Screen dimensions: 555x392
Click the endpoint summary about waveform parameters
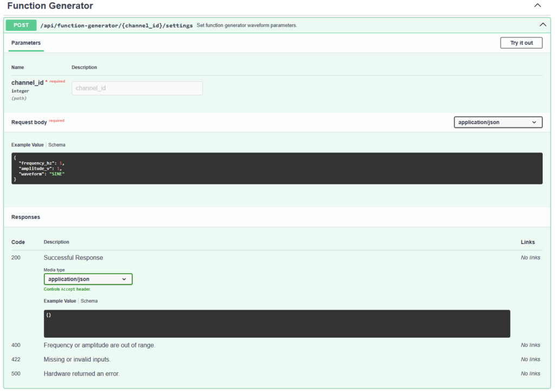point(247,25)
